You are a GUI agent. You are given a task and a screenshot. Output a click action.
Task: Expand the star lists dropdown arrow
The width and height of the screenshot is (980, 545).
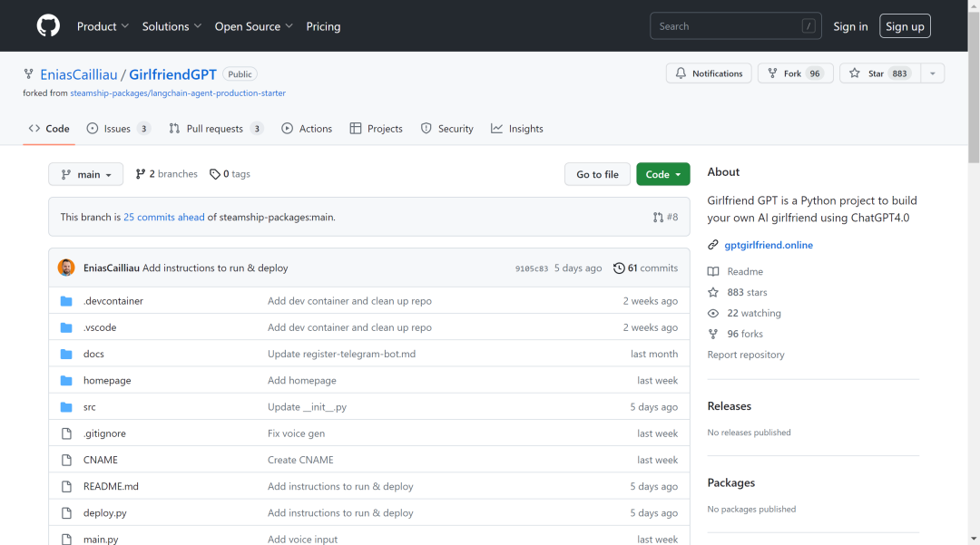(x=933, y=73)
